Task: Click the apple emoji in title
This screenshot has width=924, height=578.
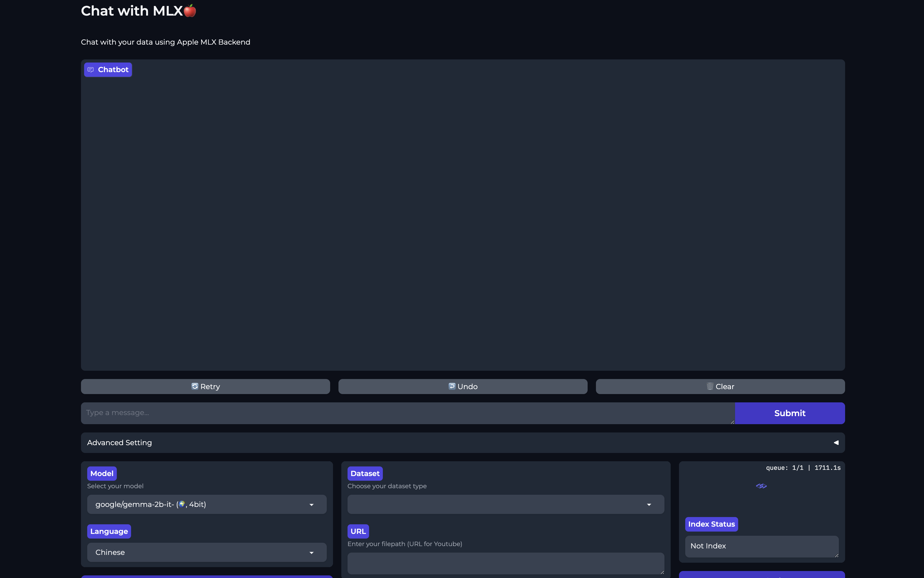Action: (x=190, y=11)
